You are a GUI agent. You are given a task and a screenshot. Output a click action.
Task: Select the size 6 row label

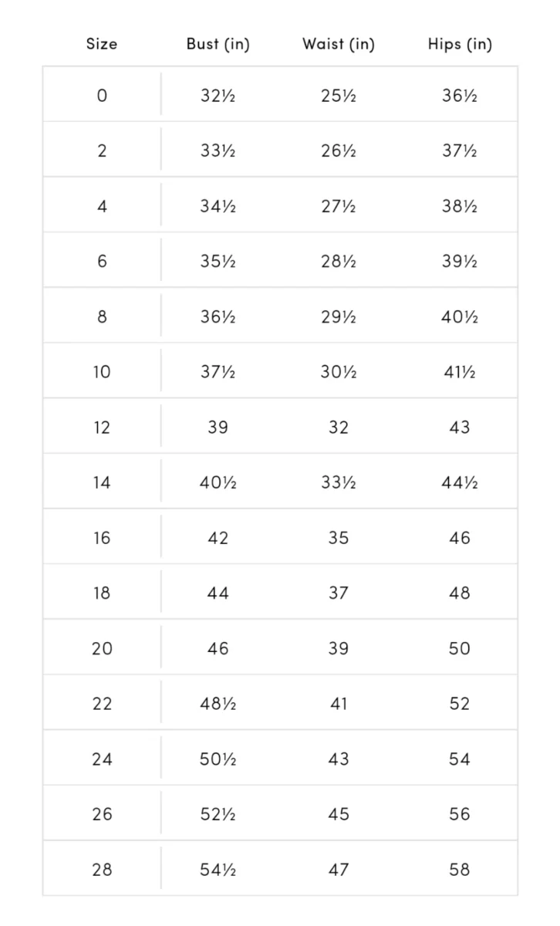click(102, 262)
